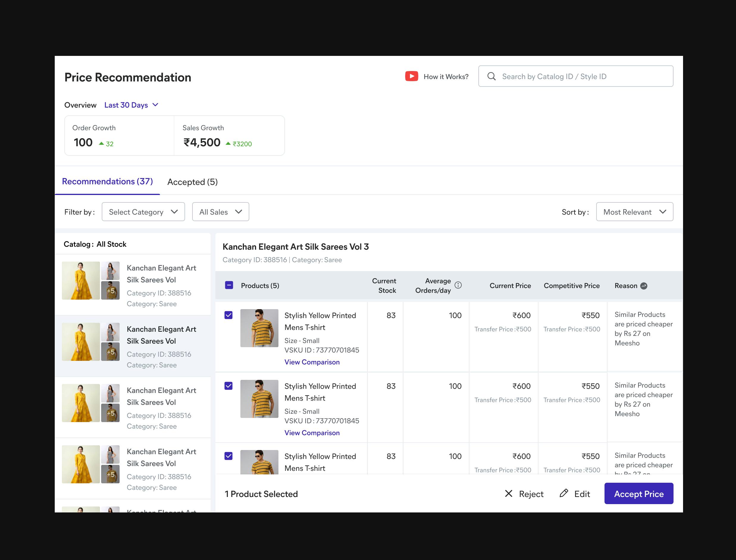The image size is (736, 560).
Task: Click first product T-shirt thumbnail image
Action: (259, 328)
